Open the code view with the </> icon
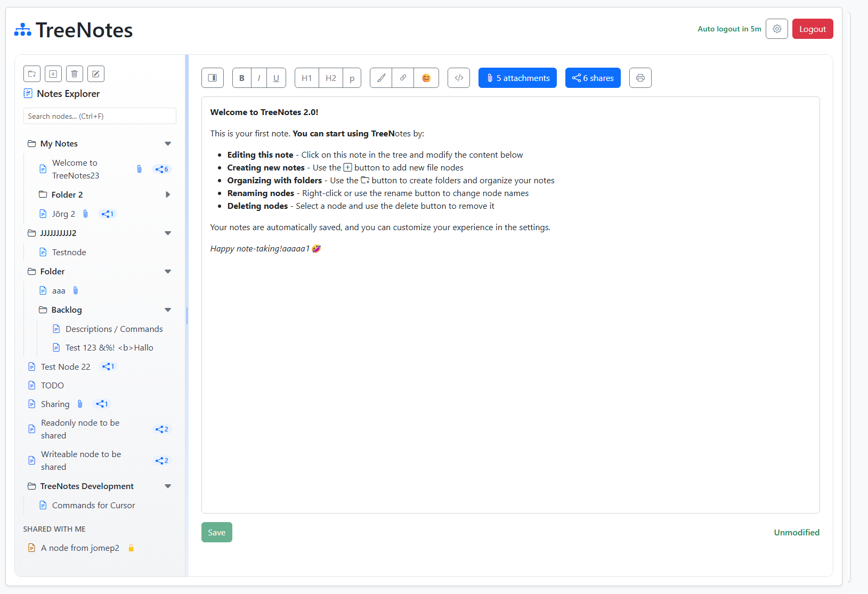 click(458, 78)
